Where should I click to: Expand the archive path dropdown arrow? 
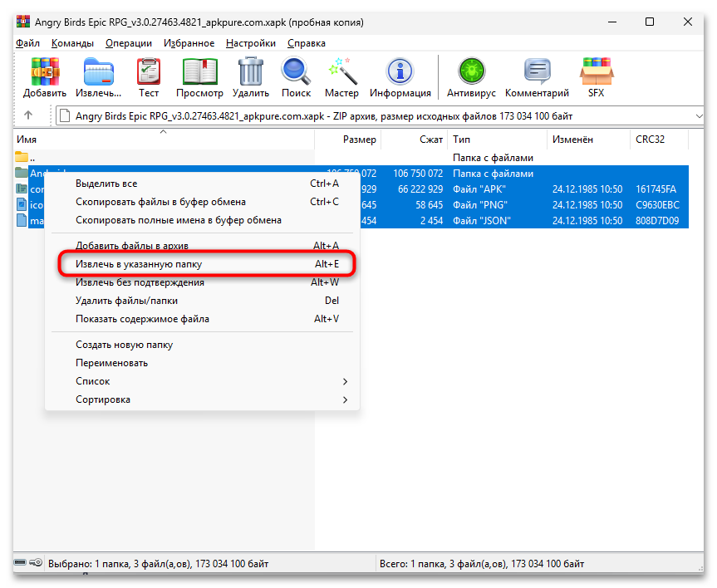[x=699, y=116]
